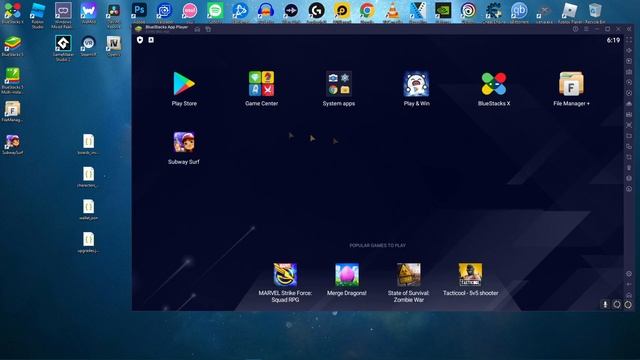The height and width of the screenshot is (360, 640).
Task: Click the home icon in BlueStacks title bar
Action: [197, 29]
